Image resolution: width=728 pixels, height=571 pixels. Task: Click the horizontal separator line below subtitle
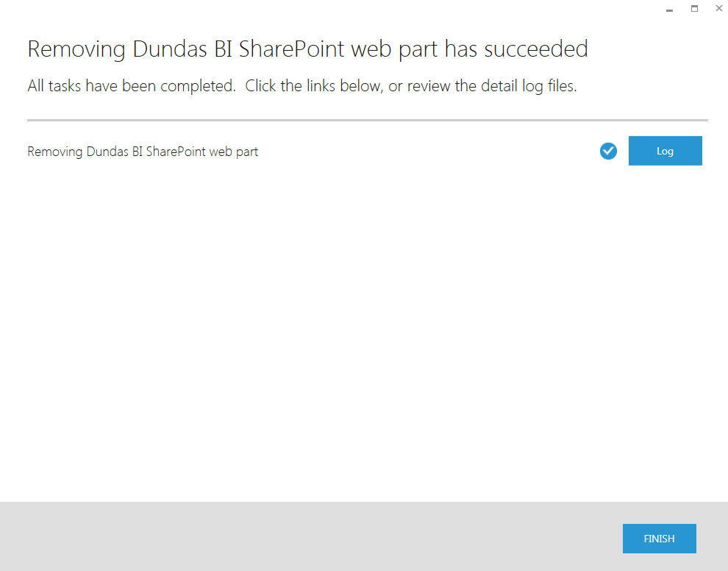[368, 120]
